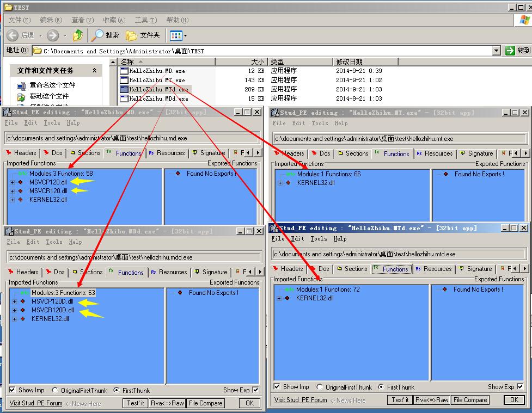
Task: Go back using the Explorer Back arrow icon
Action: 13,35
